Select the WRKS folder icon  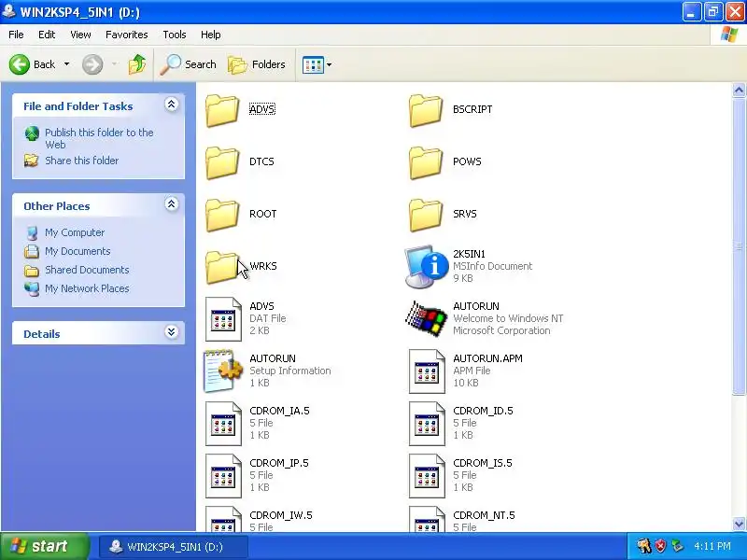point(222,268)
